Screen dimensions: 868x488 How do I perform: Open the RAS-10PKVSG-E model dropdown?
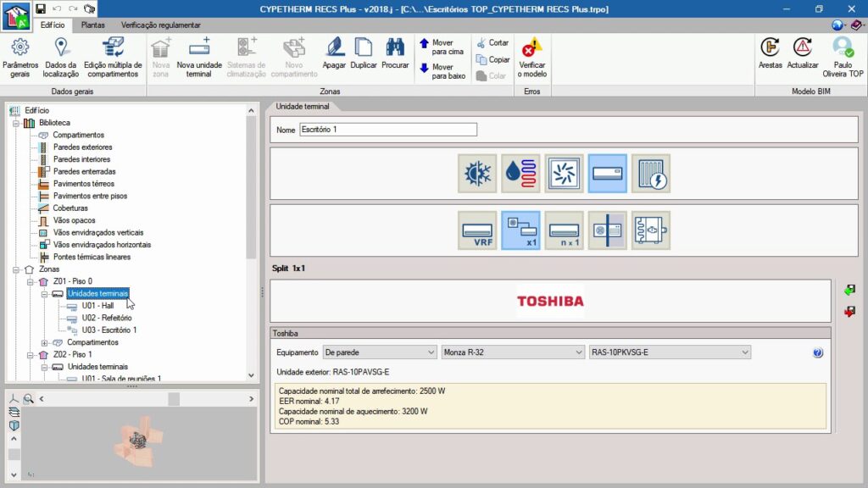pos(670,352)
